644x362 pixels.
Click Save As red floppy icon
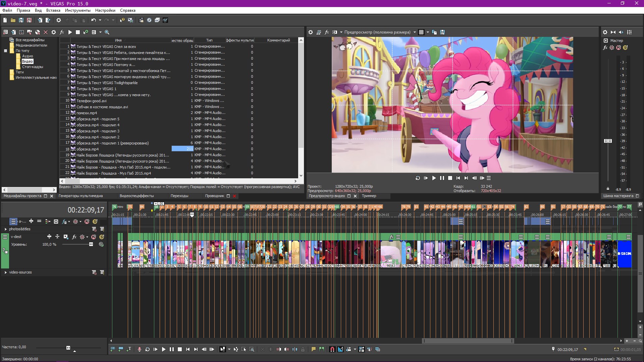[x=29, y=20]
